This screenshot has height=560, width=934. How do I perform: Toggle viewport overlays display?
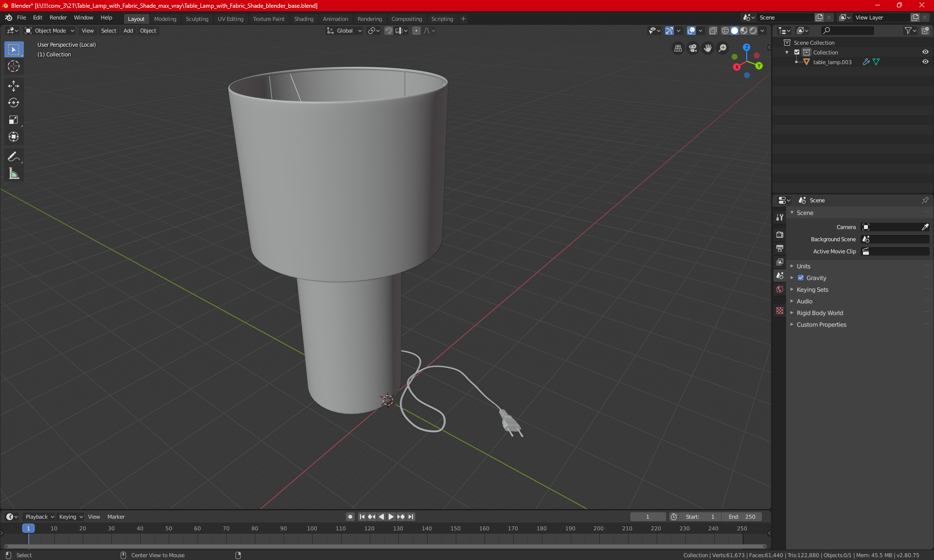tap(691, 31)
